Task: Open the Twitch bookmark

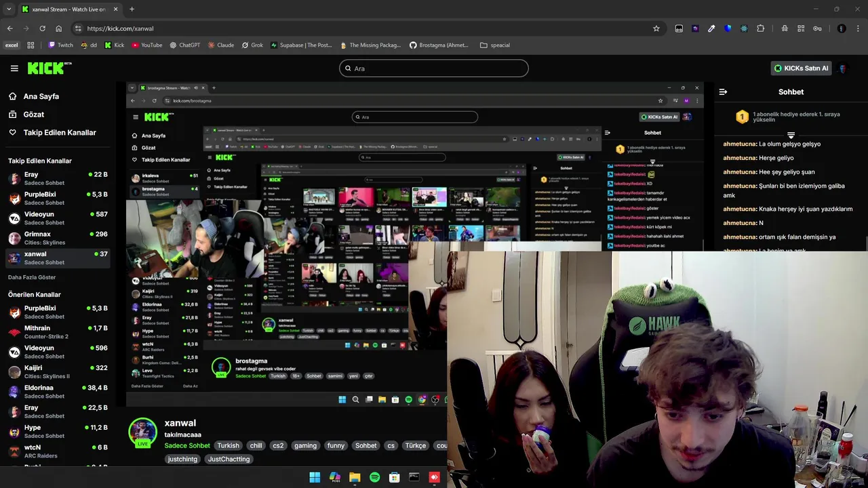Action: (61, 45)
